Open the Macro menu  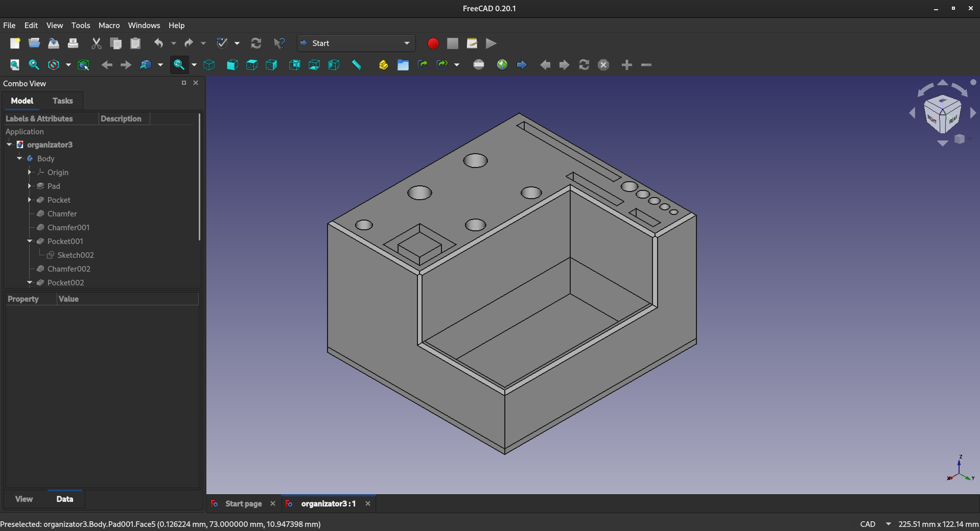coord(108,25)
